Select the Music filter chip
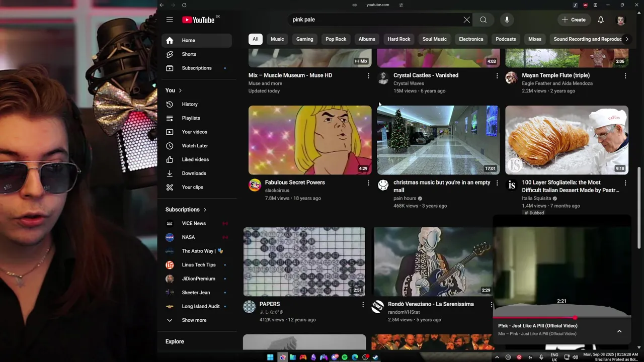 [x=277, y=39]
